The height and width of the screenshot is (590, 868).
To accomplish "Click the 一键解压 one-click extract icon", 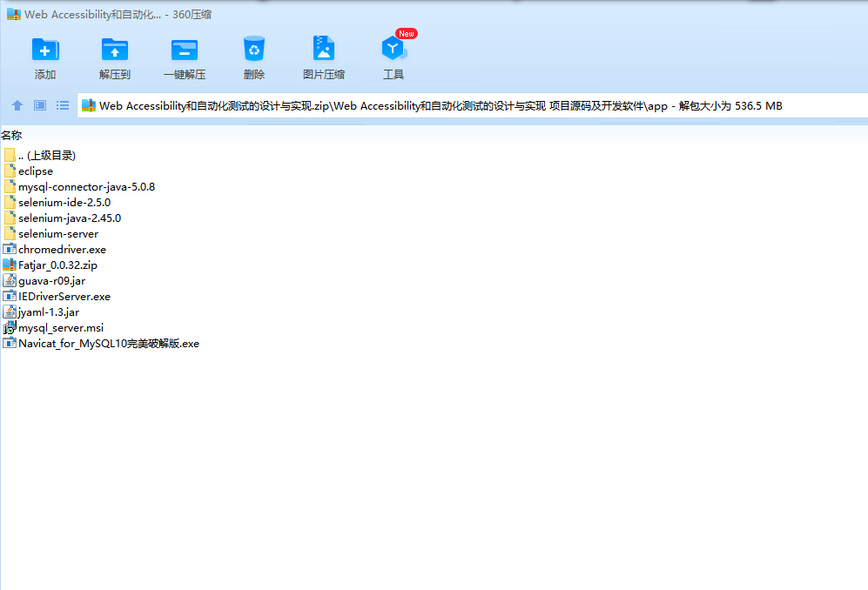I will point(185,50).
